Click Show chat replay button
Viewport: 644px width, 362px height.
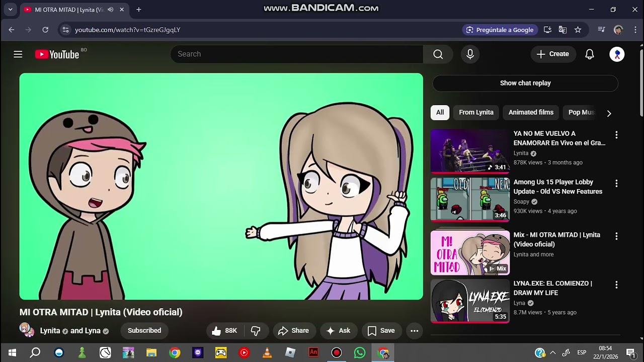pos(525,83)
